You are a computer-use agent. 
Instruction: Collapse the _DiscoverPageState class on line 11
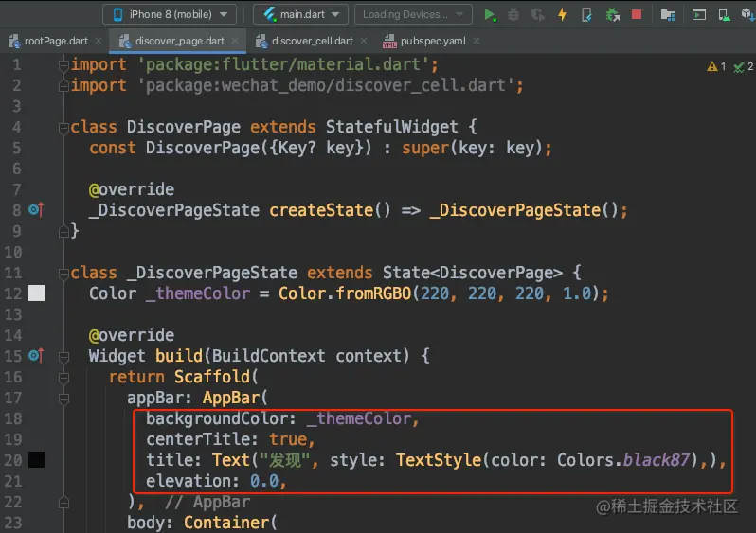63,274
